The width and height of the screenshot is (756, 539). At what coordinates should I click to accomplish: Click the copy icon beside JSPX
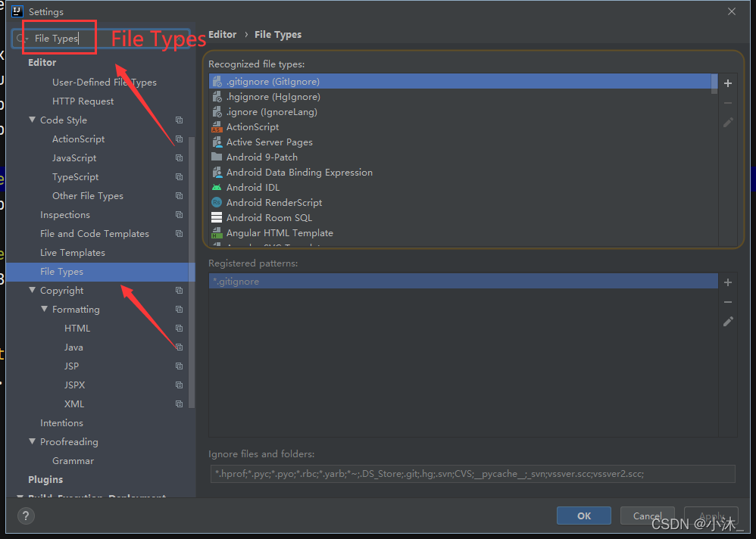click(x=179, y=385)
